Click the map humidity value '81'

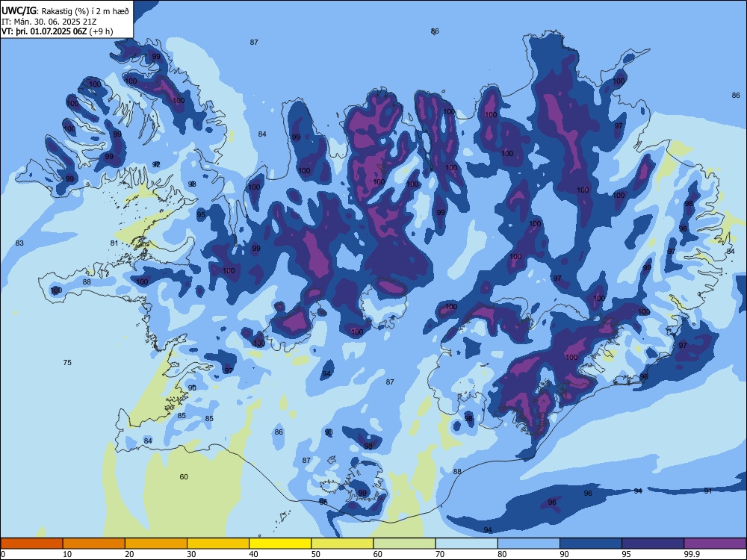click(x=114, y=243)
